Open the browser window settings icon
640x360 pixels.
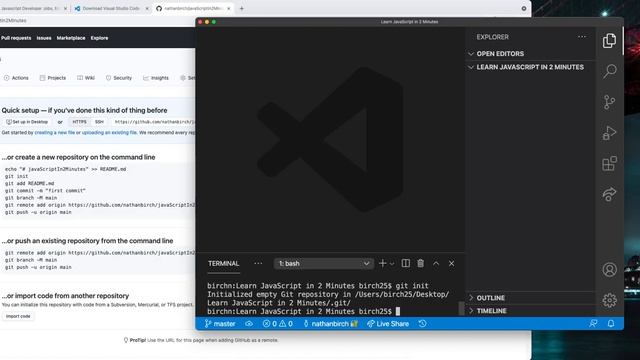point(524,8)
